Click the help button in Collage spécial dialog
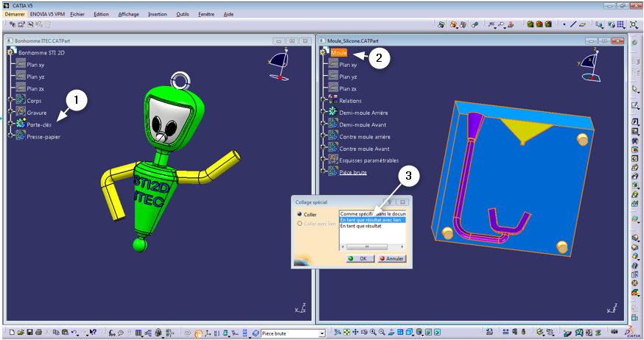The image size is (644, 340). 390,202
